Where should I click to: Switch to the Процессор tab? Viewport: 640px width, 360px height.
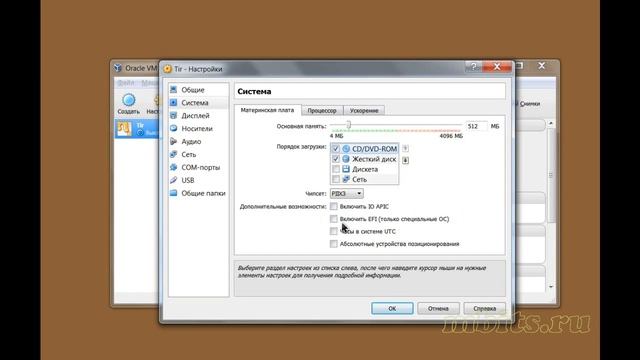[x=322, y=111]
